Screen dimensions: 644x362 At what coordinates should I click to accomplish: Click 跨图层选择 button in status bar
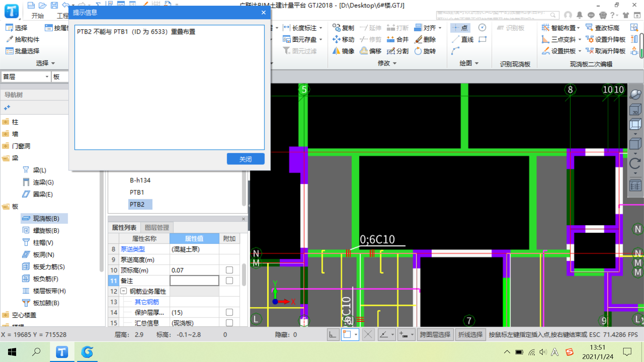435,335
